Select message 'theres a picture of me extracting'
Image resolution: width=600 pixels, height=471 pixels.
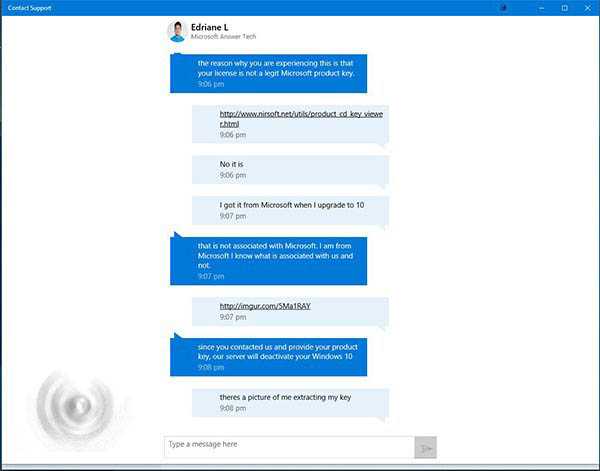pos(290,403)
